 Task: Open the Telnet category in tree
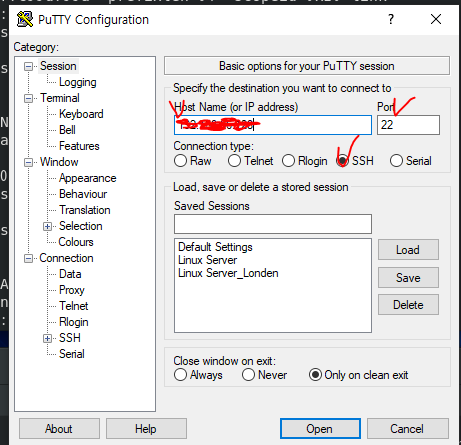73,306
